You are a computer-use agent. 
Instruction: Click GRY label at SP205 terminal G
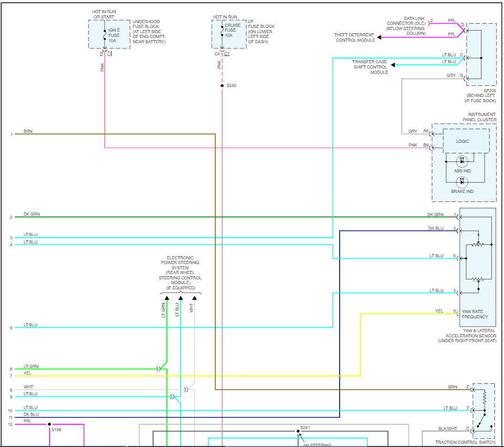pos(451,75)
